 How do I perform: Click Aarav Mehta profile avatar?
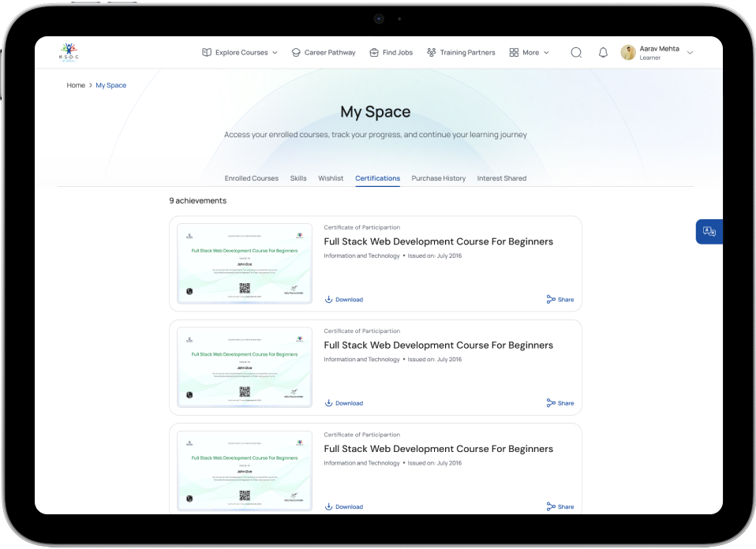[x=628, y=53]
